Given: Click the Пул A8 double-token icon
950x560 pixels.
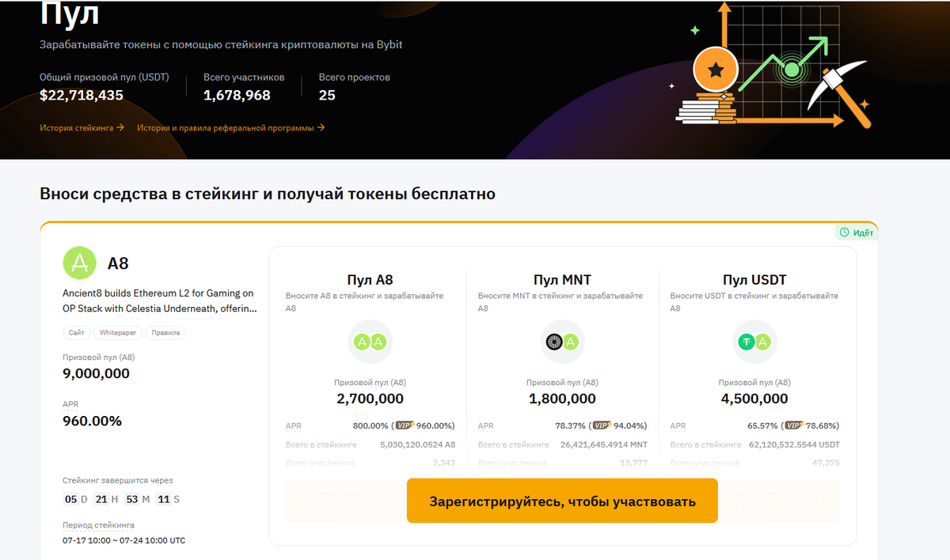Looking at the screenshot, I should pos(370,342).
